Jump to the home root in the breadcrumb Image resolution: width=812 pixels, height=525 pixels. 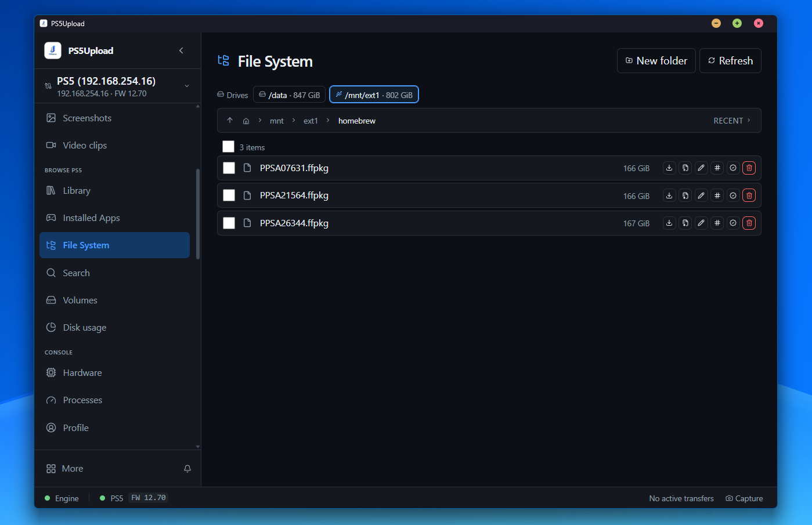[246, 121]
